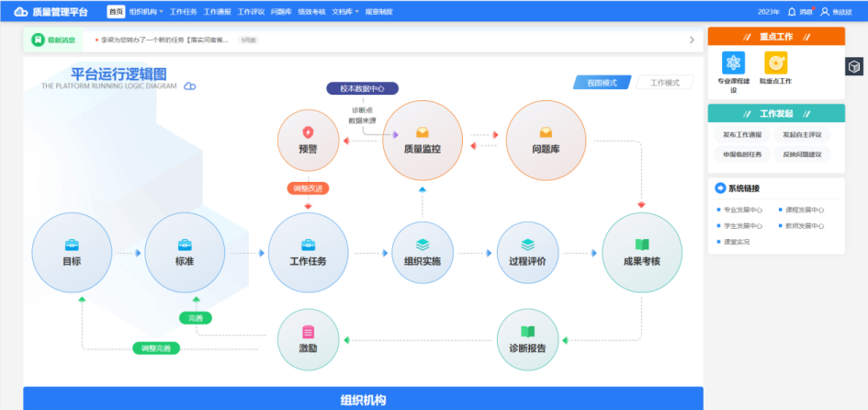Switch to 视图模式 view mode
The width and height of the screenshot is (868, 410).
point(602,83)
